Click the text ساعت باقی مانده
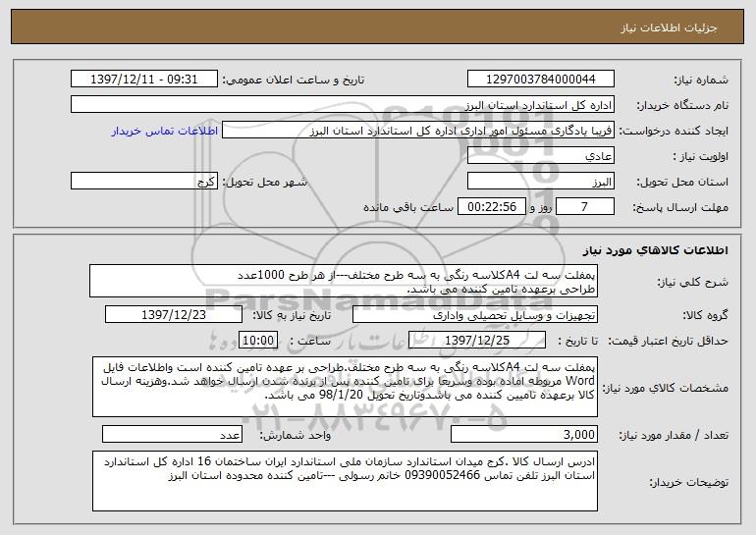This screenshot has height=535, width=756. [408, 207]
